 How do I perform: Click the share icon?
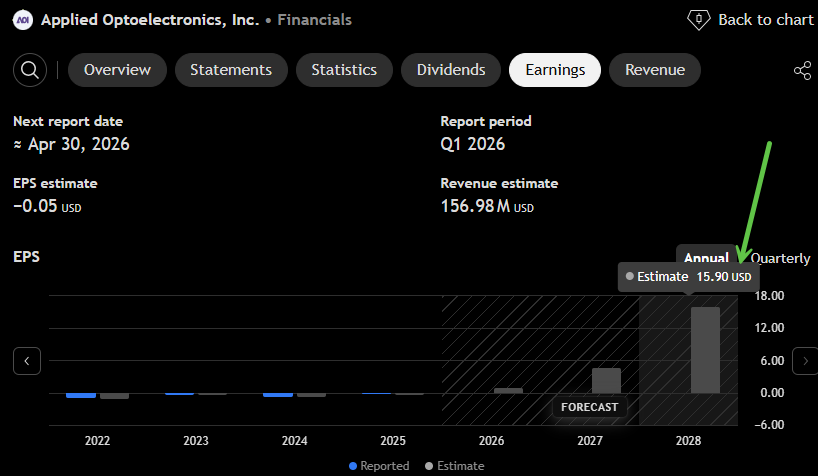coord(802,70)
